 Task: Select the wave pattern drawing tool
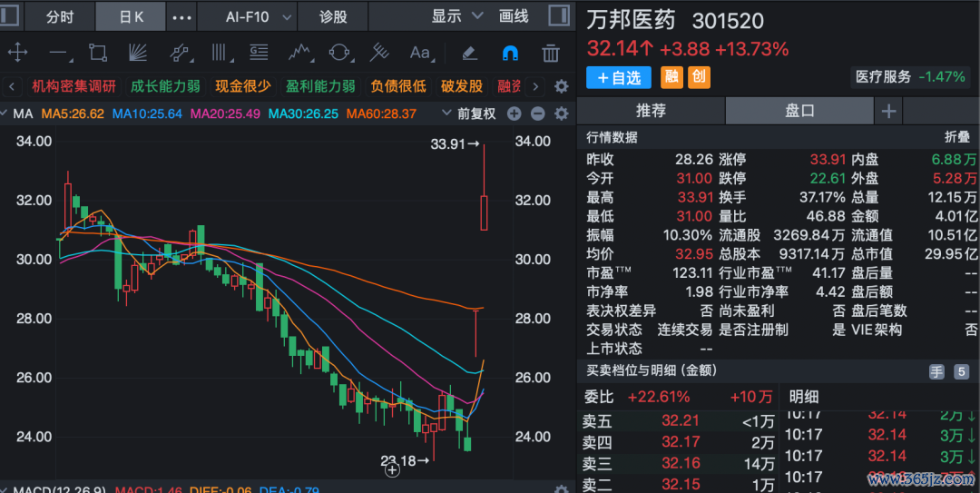[300, 53]
